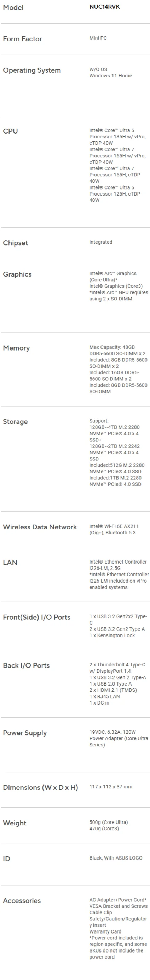Click the Graphics specification heading
The image size is (150, 980).
[x=17, y=274]
